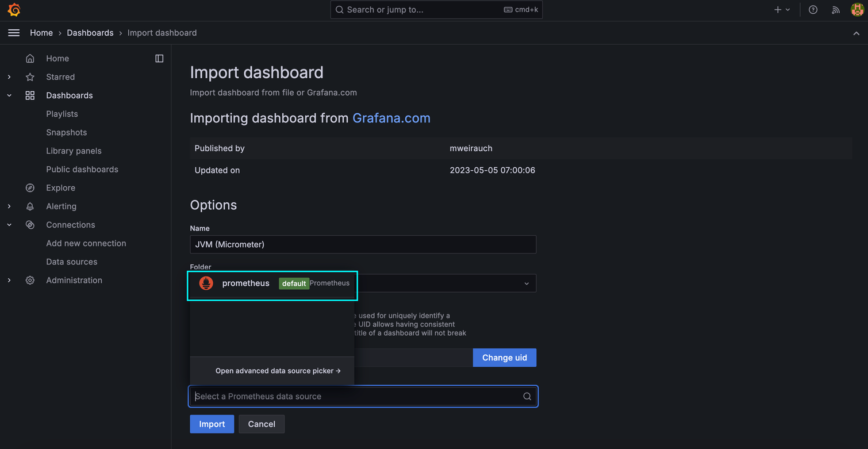Click the Select a Prometheus data source field
The height and width of the screenshot is (449, 868).
tap(363, 397)
